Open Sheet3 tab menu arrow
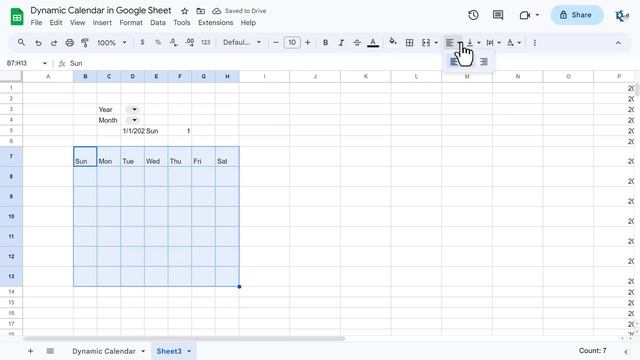Image resolution: width=640 pixels, height=360 pixels. (x=189, y=351)
